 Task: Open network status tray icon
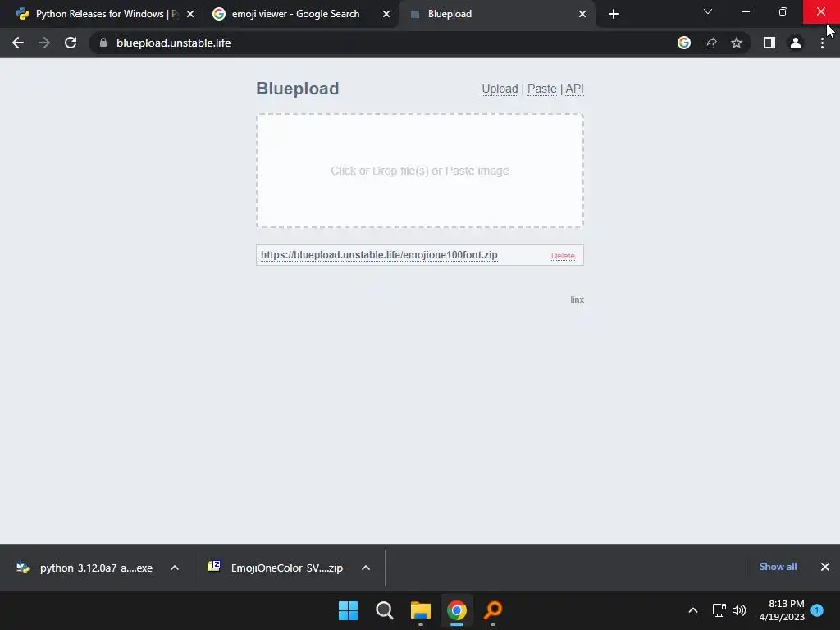(x=719, y=610)
